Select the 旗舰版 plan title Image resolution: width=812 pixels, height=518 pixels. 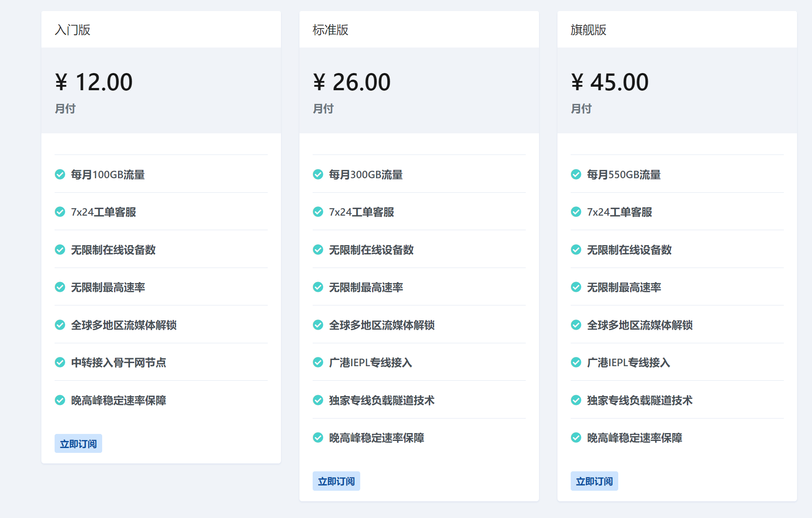tap(588, 30)
